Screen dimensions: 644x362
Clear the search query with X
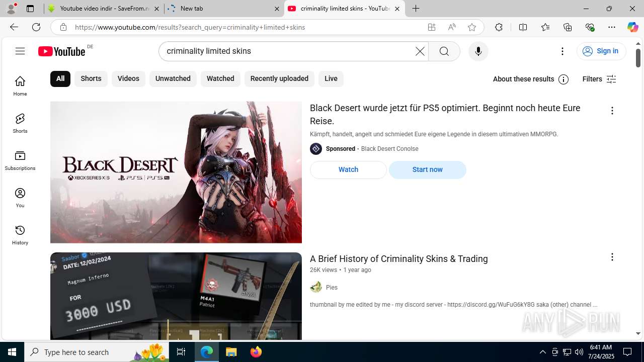[420, 51]
